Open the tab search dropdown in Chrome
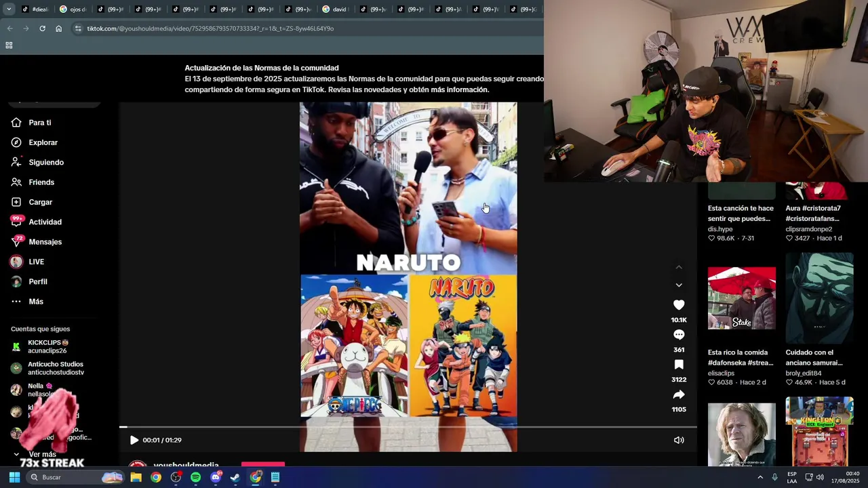Screen dimensions: 868x488 9,9
